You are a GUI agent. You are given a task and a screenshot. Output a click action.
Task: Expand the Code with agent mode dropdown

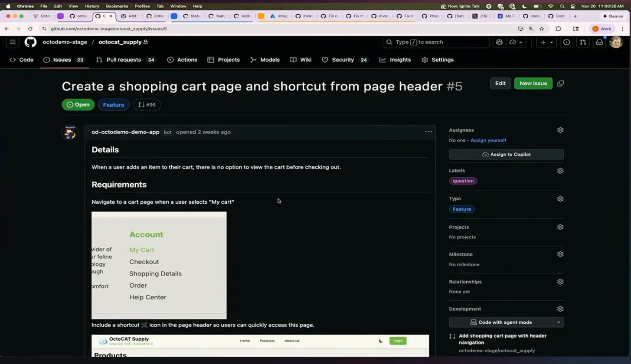[x=559, y=322]
